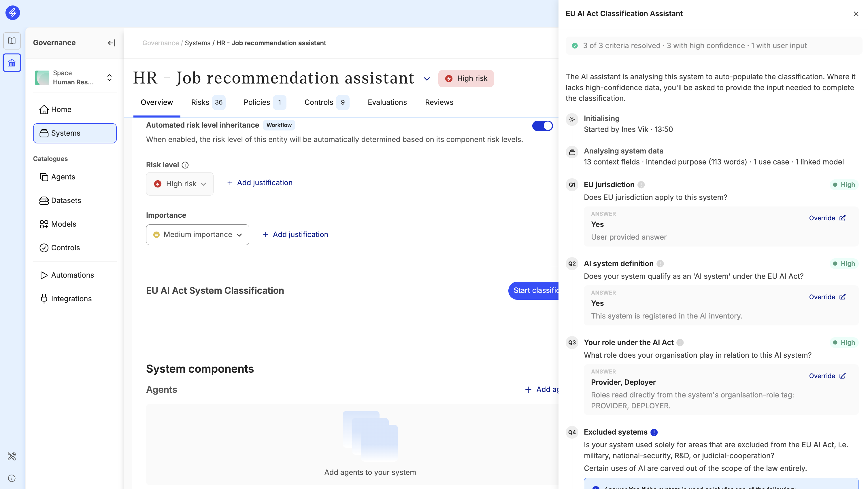Viewport: 868px width, 489px height.
Task: Switch to the Reviews tab
Action: click(439, 102)
